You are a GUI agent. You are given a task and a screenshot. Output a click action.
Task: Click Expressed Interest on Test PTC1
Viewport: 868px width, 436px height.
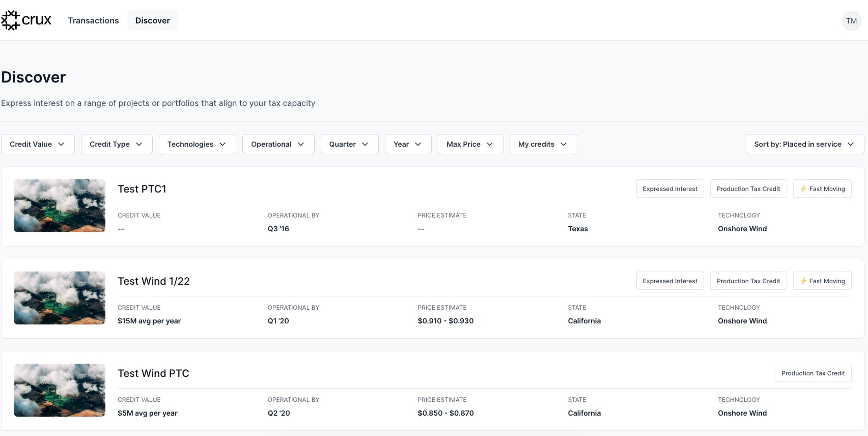click(670, 189)
